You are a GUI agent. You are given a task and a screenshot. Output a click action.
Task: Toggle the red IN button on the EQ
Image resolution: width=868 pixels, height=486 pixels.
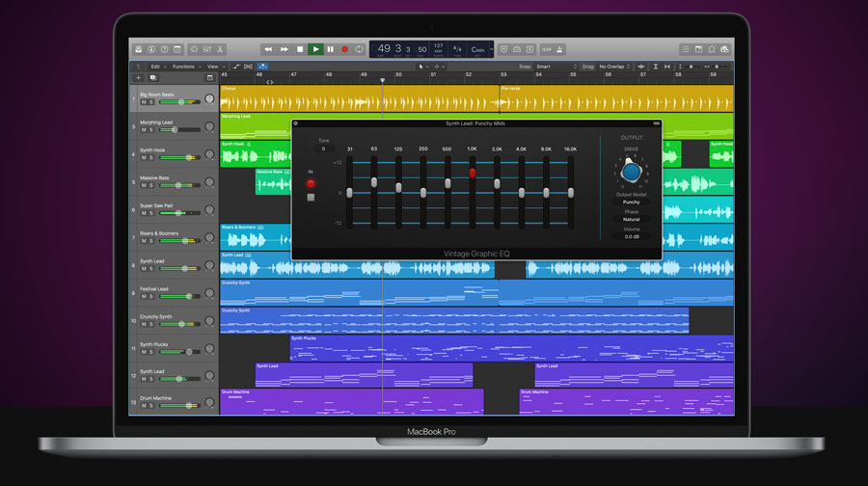[311, 182]
